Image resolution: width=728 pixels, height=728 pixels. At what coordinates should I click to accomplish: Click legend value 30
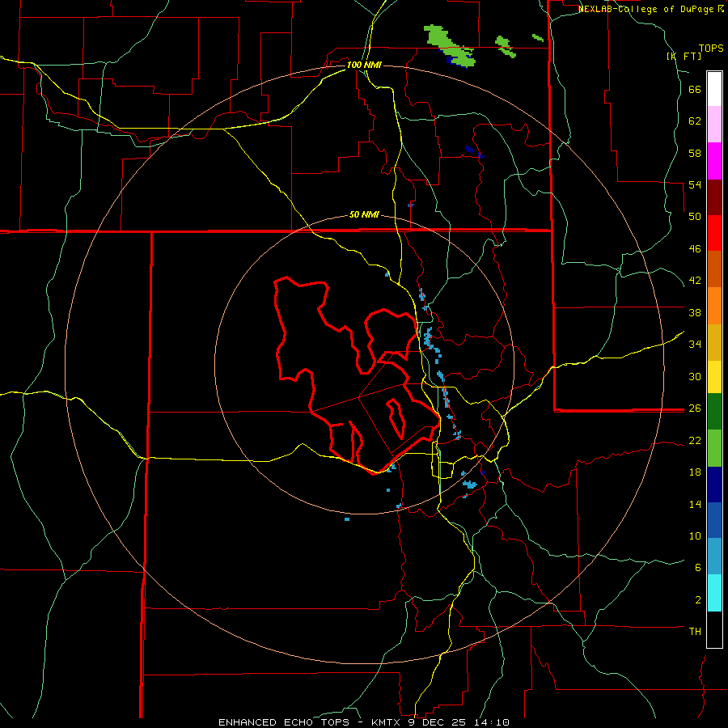(695, 376)
